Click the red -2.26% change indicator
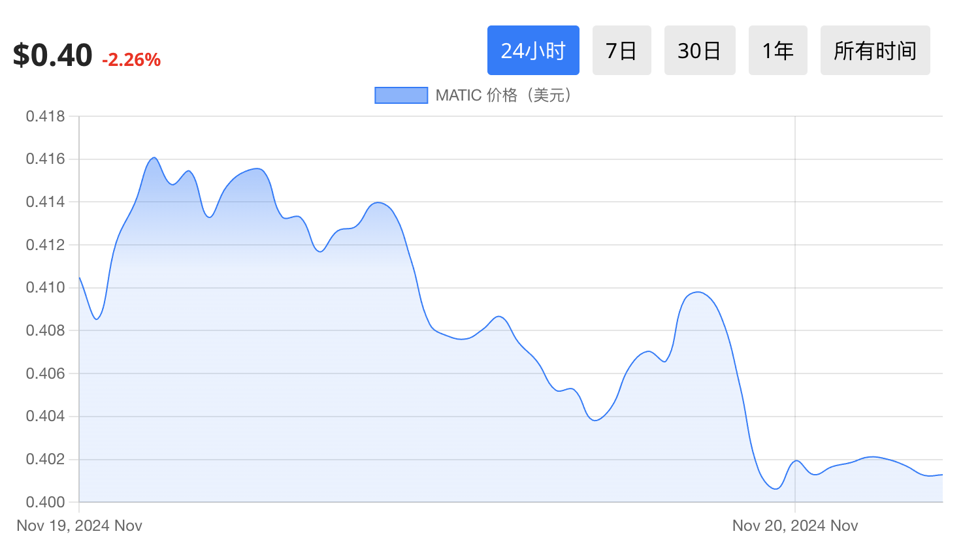The height and width of the screenshot is (555, 980). pos(131,60)
